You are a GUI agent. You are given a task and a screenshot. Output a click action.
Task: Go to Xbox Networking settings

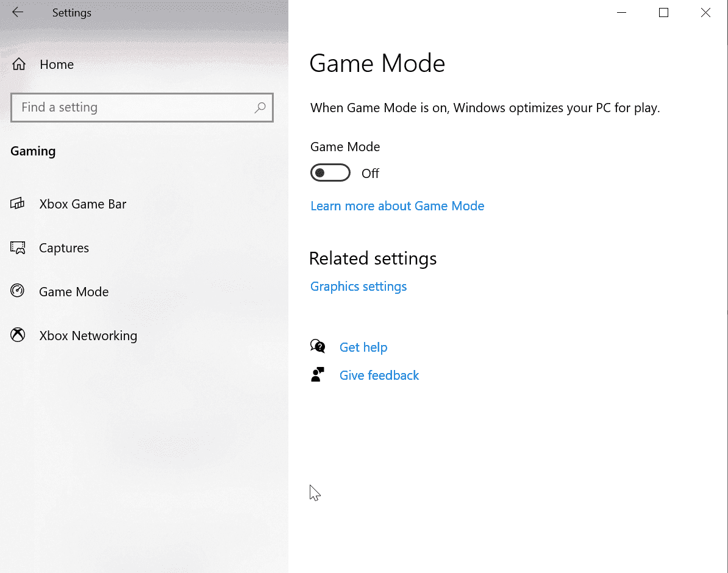pyautogui.click(x=88, y=336)
